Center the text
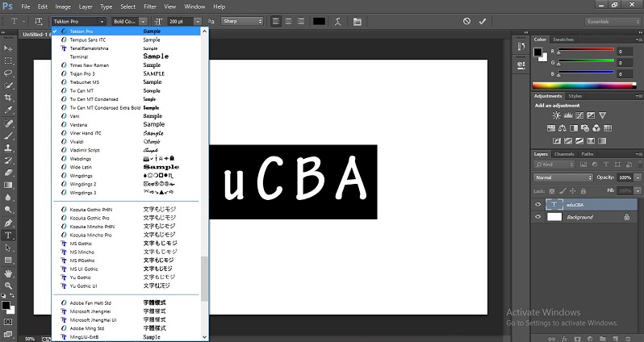Image resolution: width=644 pixels, height=342 pixels. (288, 21)
